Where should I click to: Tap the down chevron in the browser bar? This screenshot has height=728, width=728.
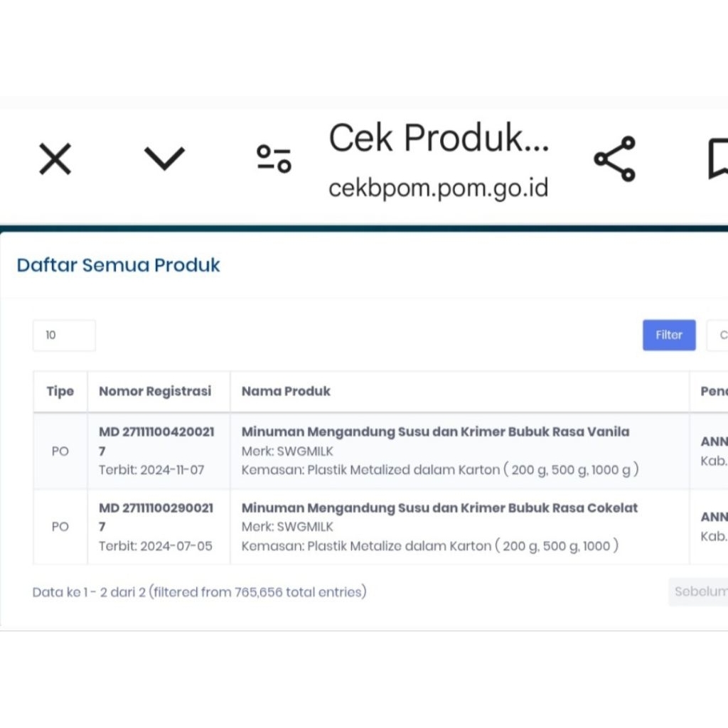pyautogui.click(x=164, y=158)
